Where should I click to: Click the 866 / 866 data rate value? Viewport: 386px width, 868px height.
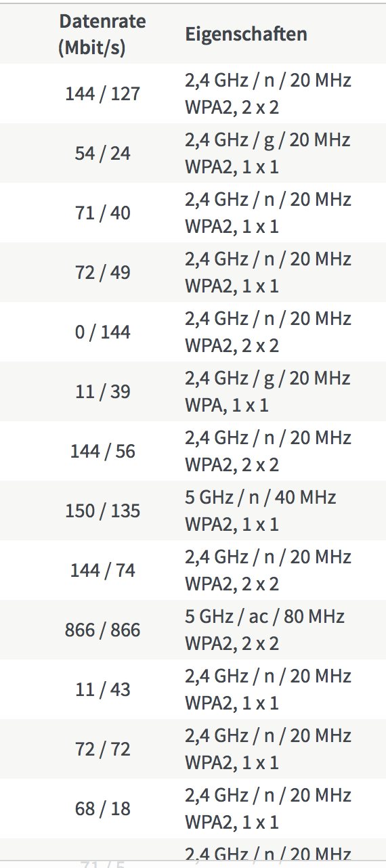tap(102, 630)
